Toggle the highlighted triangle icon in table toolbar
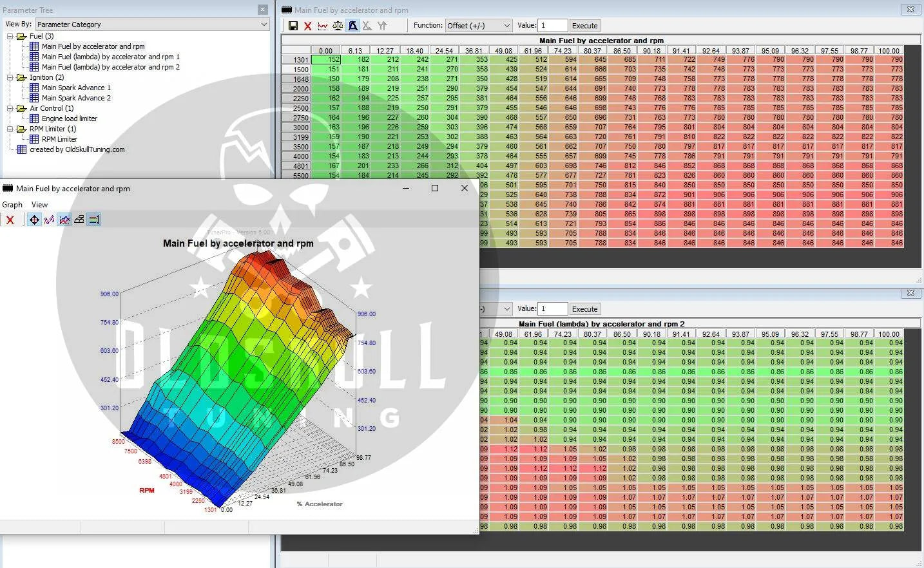The image size is (924, 568). coord(352,26)
